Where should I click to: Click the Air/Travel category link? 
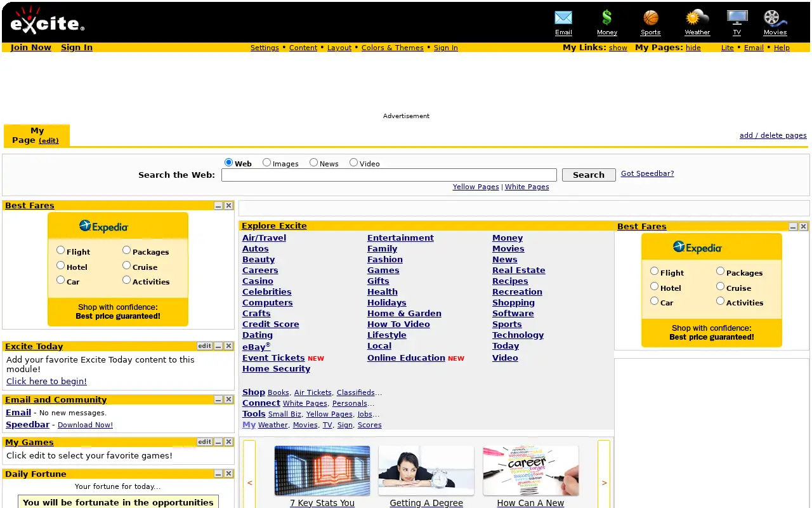coord(264,238)
